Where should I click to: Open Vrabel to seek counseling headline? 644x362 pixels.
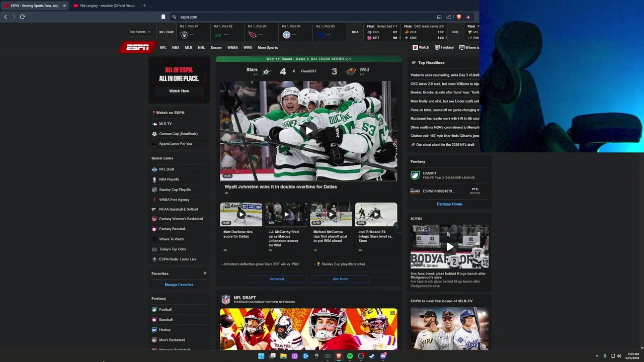click(x=445, y=75)
